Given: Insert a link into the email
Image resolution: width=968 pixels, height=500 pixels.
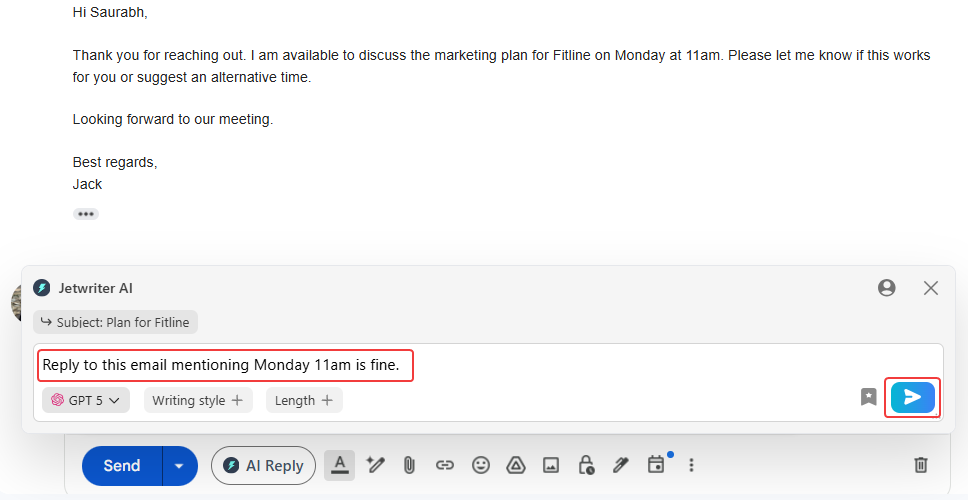Looking at the screenshot, I should tap(445, 465).
